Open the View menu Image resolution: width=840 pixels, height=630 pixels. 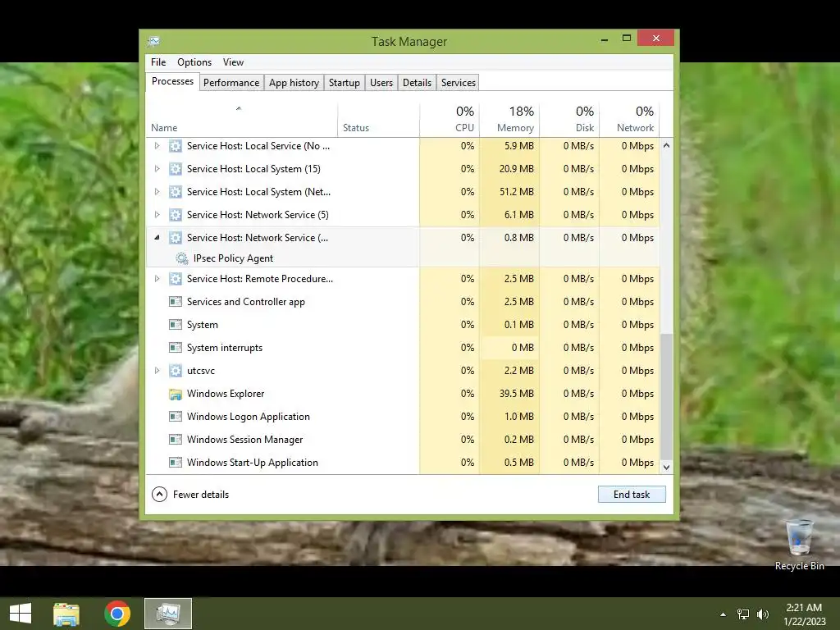pos(233,62)
